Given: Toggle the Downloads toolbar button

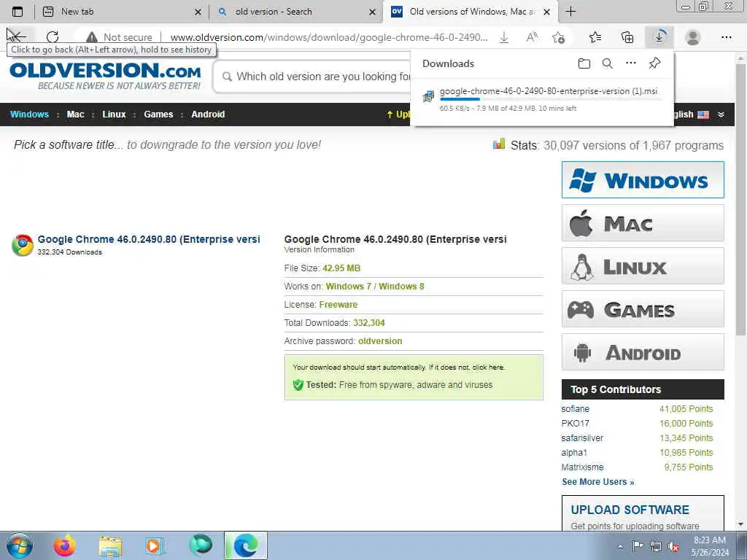Looking at the screenshot, I should 659,37.
